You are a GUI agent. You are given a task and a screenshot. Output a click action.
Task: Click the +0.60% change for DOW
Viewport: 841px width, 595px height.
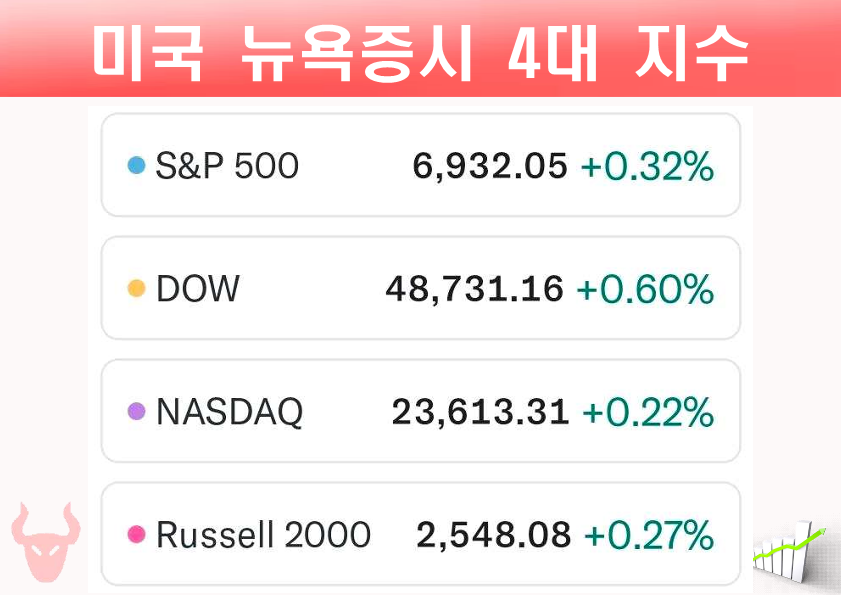click(645, 290)
